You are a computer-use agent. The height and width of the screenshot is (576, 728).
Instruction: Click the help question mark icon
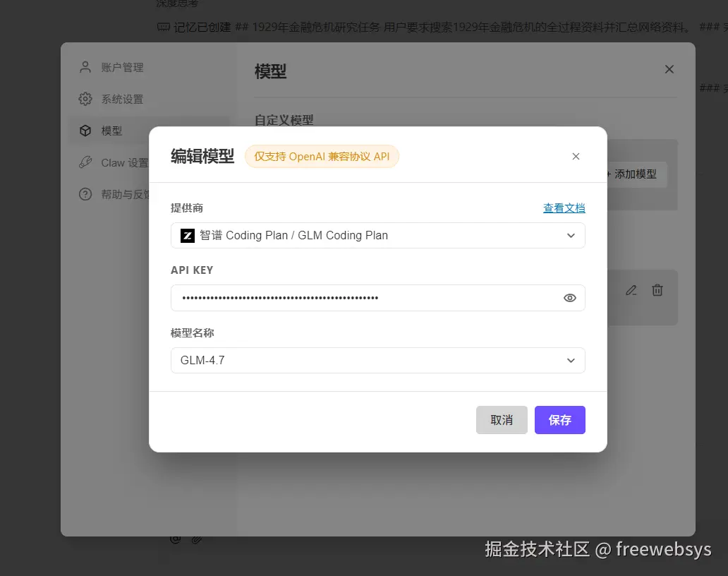point(85,194)
